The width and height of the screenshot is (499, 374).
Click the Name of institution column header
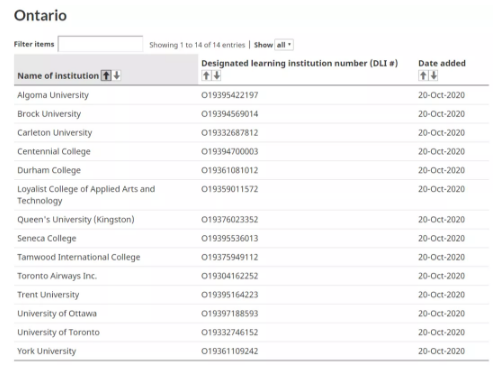58,76
